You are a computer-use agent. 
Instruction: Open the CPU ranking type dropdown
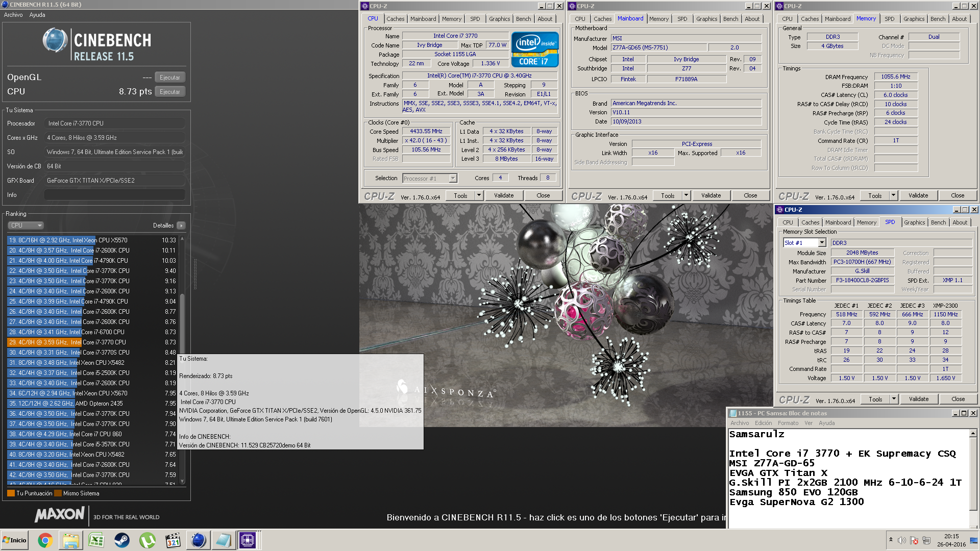[26, 226]
